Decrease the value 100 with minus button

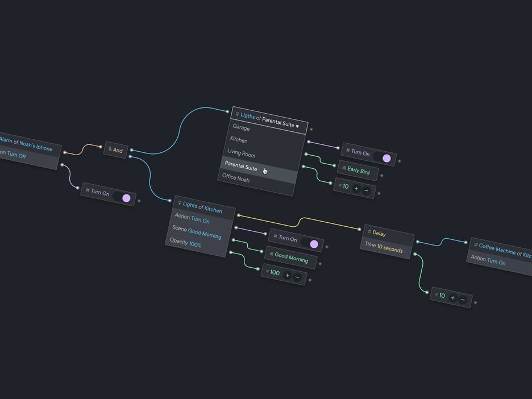coord(297,277)
